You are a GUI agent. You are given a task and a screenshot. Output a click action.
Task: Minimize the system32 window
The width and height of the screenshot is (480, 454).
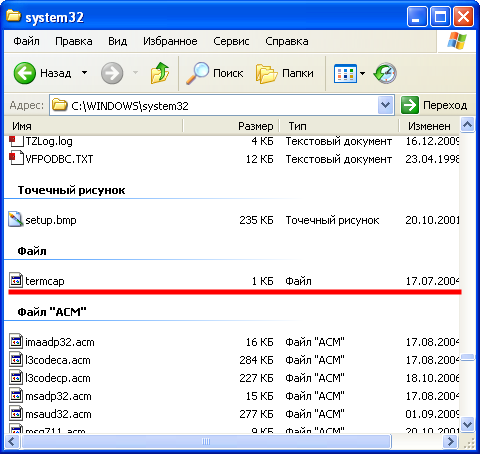[417, 17]
